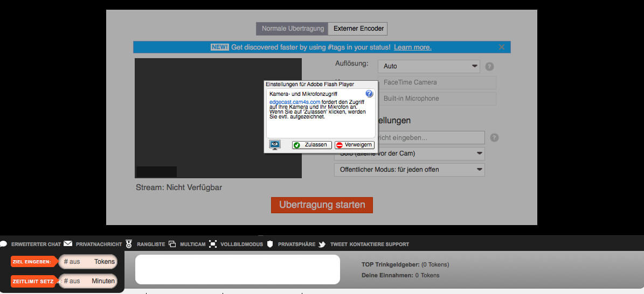Click the white chat message box
This screenshot has width=644, height=294.
coord(238,269)
